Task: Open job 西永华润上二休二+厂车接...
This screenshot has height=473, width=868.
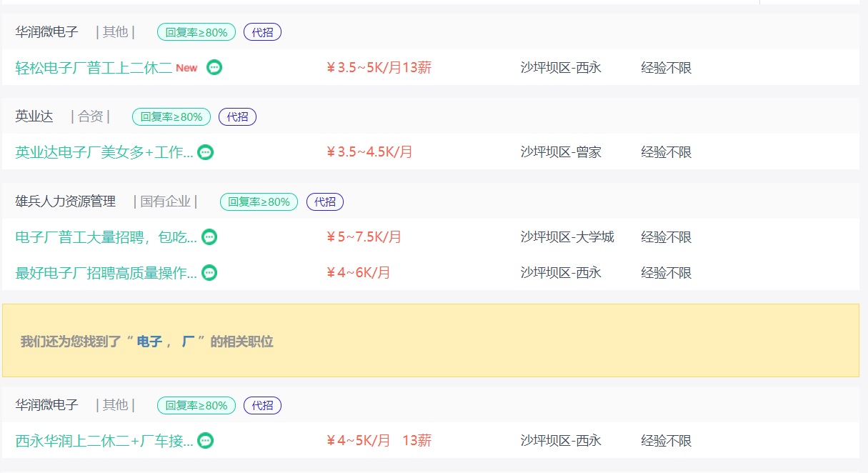Action: click(x=104, y=441)
